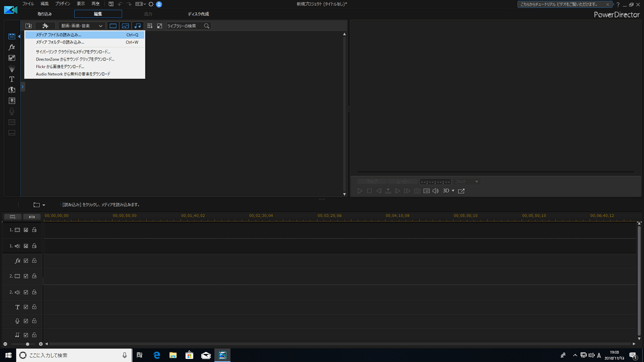Uncheck the voice track enable checkbox
The width and height of the screenshot is (644, 362).
pos(26,321)
